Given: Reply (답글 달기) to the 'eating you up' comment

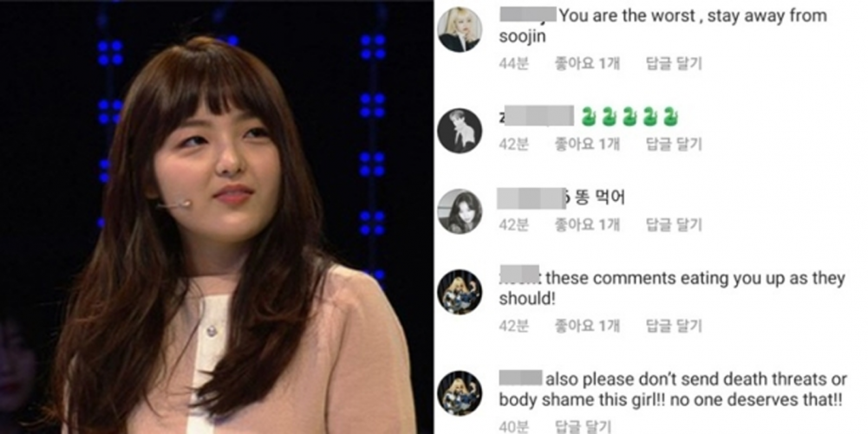Looking at the screenshot, I should pos(674,327).
